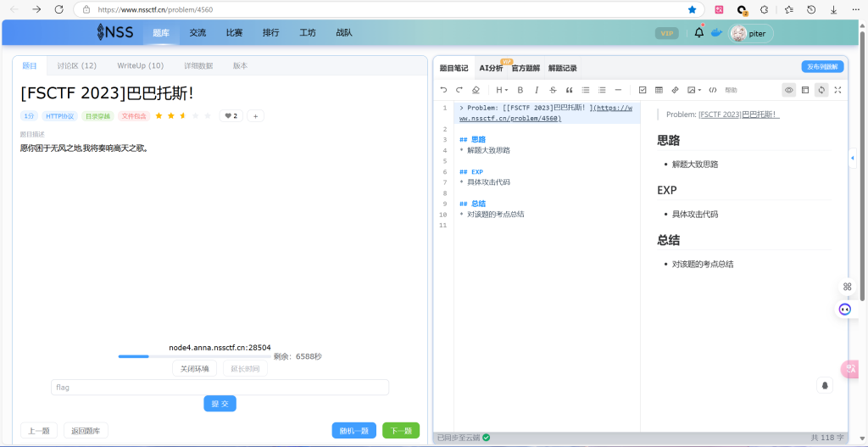
Task: Toggle the preview eye icon in editor
Action: (x=788, y=90)
